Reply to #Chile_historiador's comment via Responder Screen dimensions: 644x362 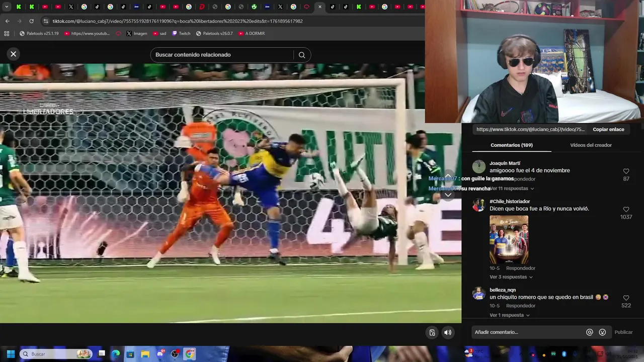(521, 268)
